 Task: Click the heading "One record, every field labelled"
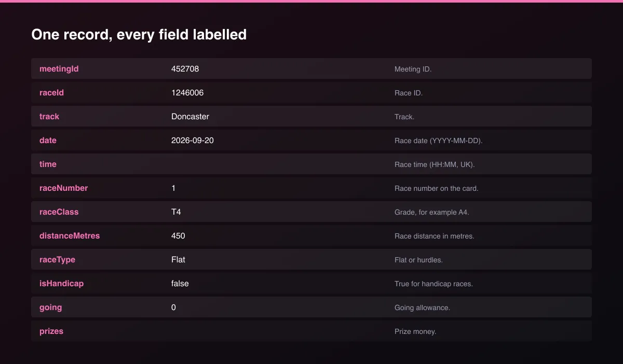[x=139, y=35]
